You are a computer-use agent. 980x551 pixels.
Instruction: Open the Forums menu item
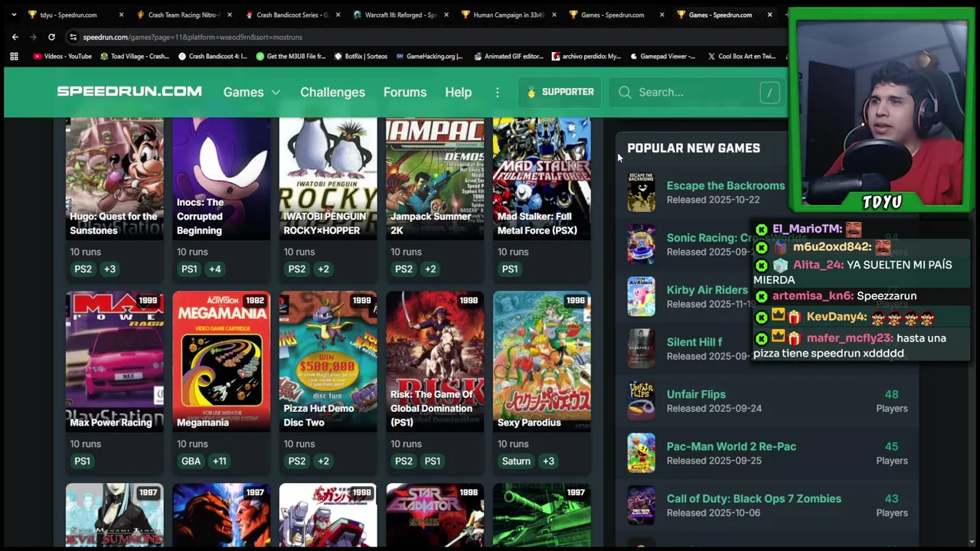tap(405, 92)
